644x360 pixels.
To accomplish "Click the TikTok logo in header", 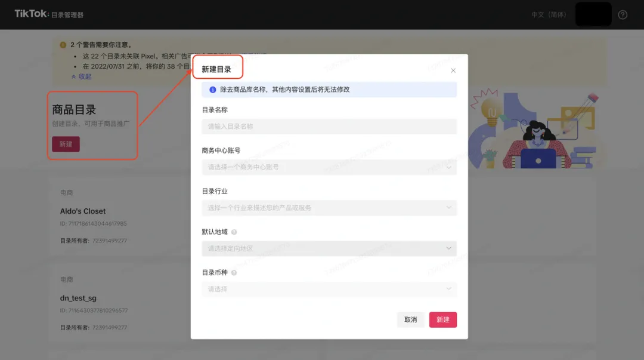I will 32,14.
